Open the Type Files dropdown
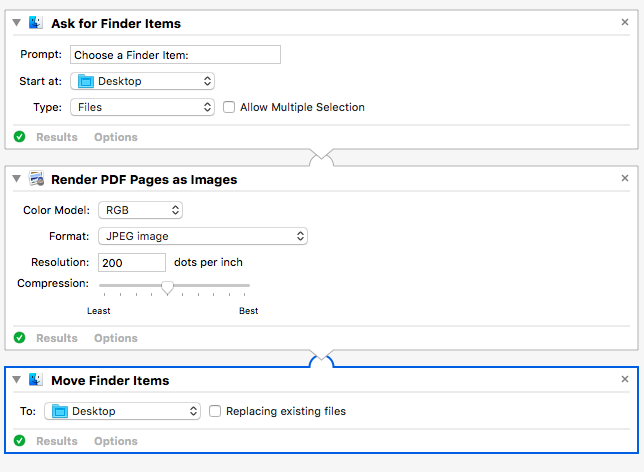 pos(141,107)
